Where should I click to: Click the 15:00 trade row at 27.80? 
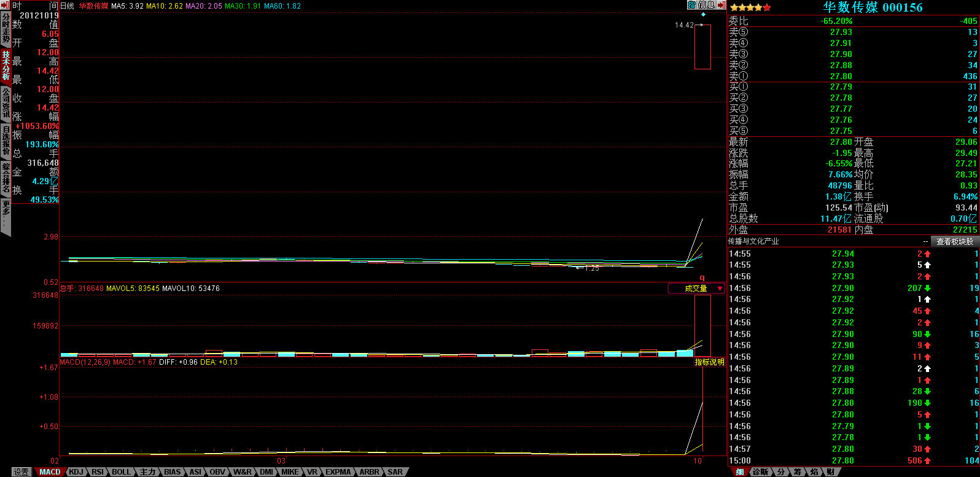853,460
